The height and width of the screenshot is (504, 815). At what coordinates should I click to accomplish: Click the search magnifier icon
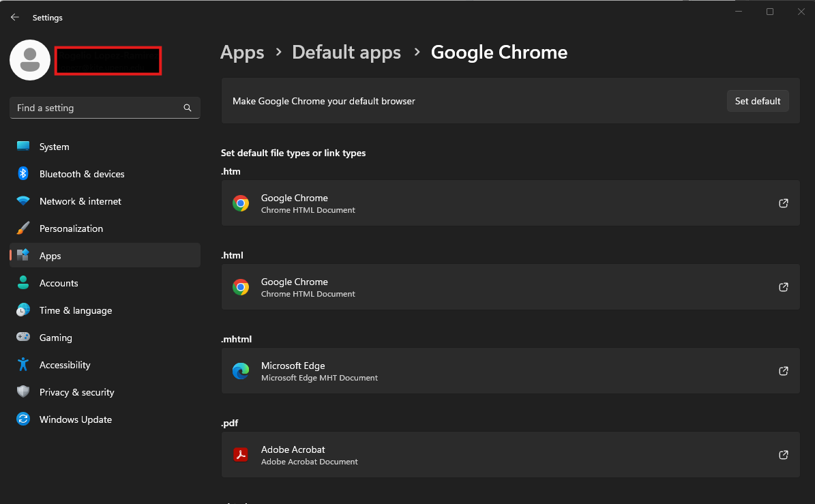point(187,108)
